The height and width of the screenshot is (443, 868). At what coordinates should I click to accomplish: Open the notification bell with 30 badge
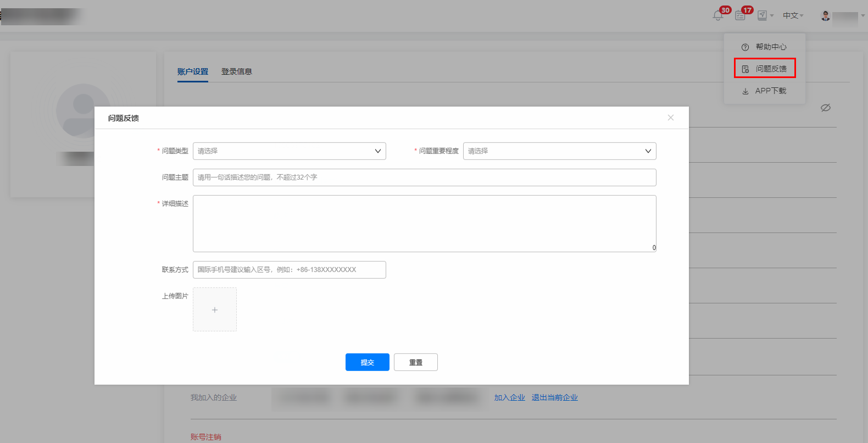[x=718, y=16]
